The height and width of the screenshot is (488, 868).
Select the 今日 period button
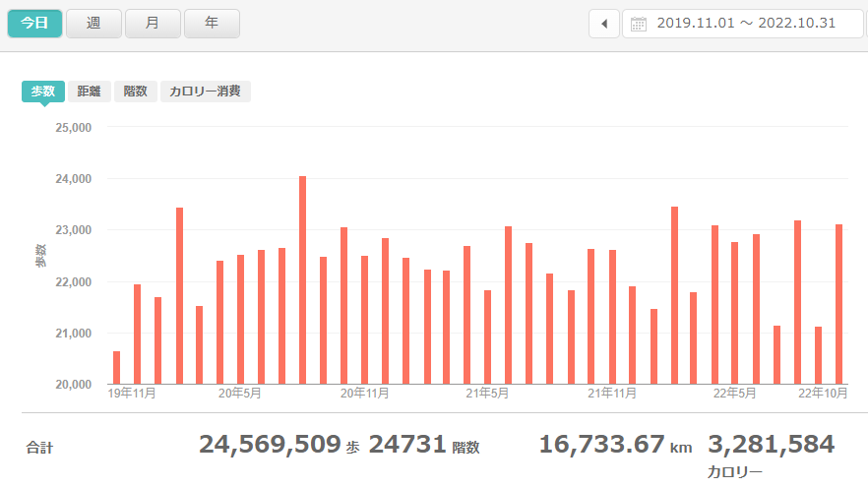tap(34, 24)
